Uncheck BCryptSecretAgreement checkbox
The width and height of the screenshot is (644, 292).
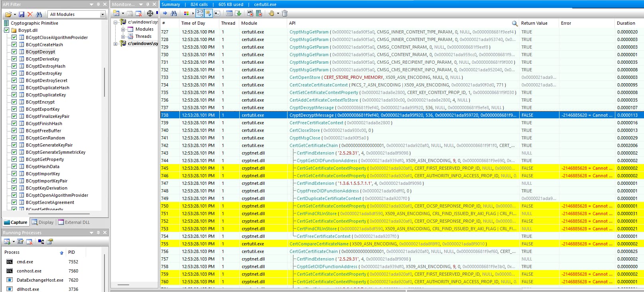pyautogui.click(x=14, y=202)
